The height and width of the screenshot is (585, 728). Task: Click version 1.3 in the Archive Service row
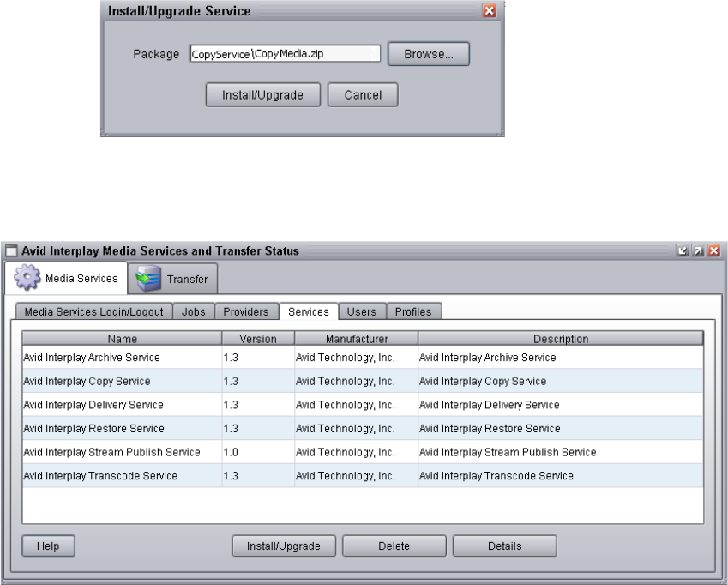(258, 358)
